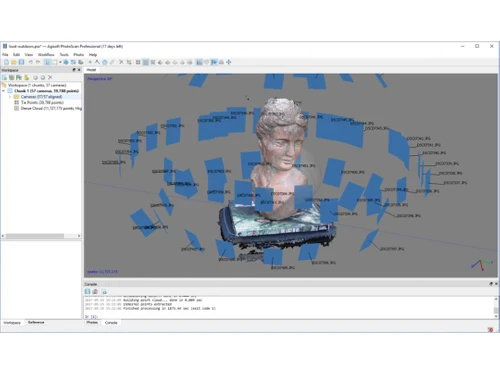Screen dimensions: 500x375
Task: Toggle Show Cameras toolbar button
Action: coord(199,62)
